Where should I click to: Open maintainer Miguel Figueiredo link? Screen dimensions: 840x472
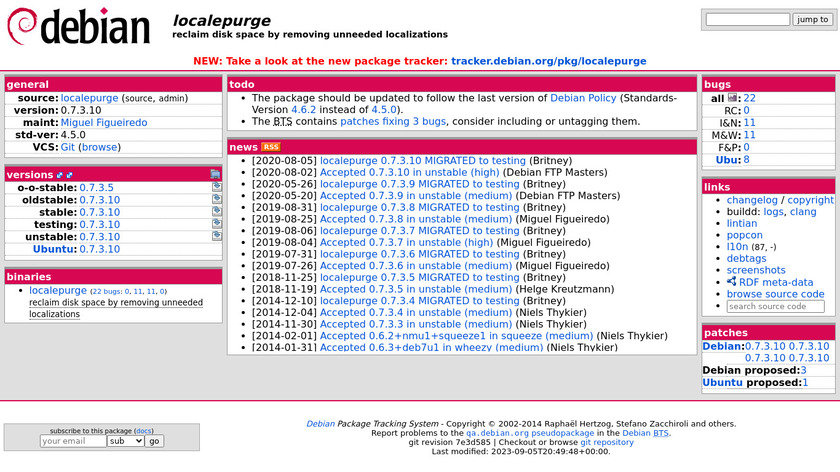tap(104, 123)
